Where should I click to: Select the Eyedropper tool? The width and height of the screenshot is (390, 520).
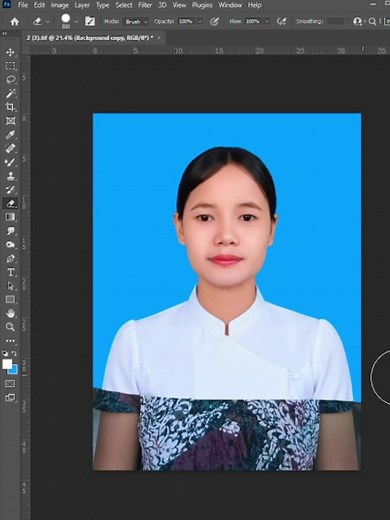coord(10,135)
